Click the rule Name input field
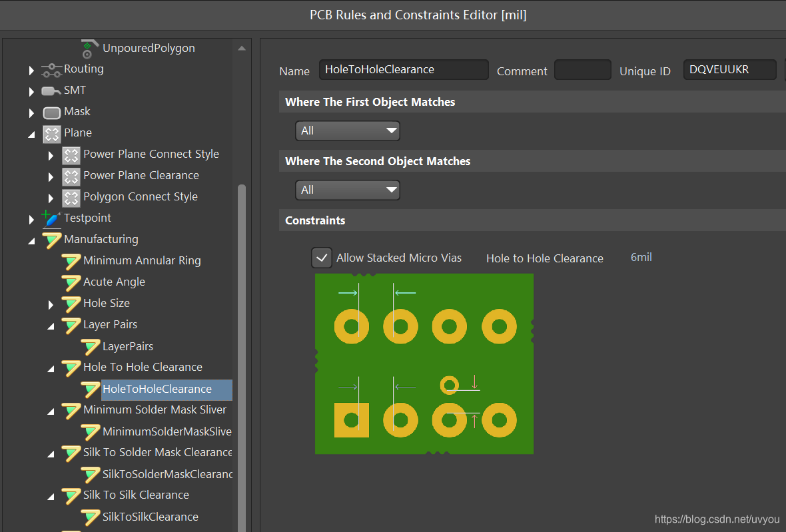Screen dimensions: 786x532 point(404,70)
